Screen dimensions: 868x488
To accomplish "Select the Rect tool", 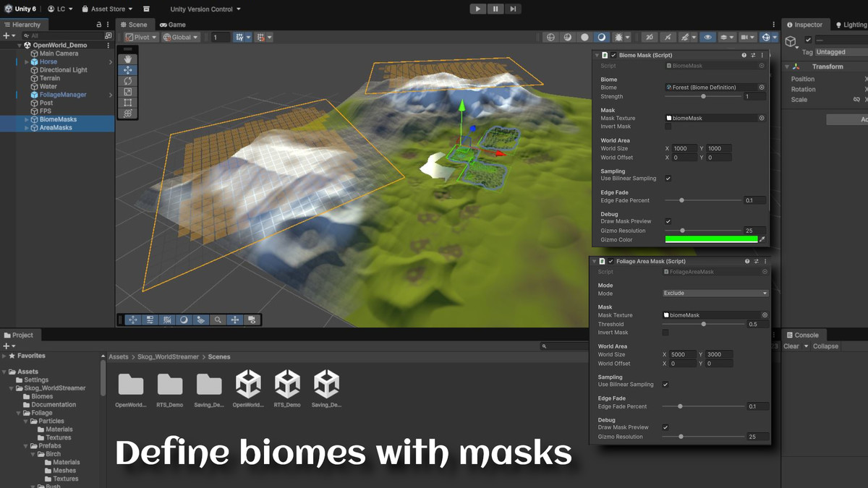I will (128, 103).
